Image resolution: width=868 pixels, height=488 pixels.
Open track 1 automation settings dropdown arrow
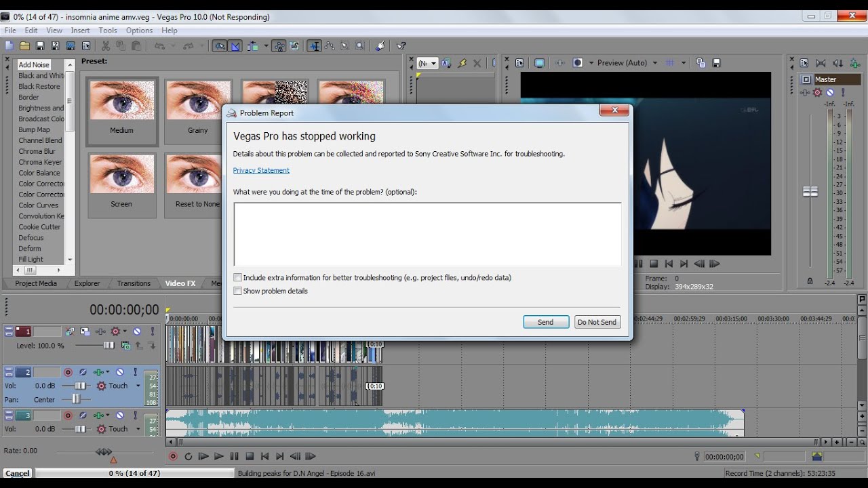click(126, 331)
